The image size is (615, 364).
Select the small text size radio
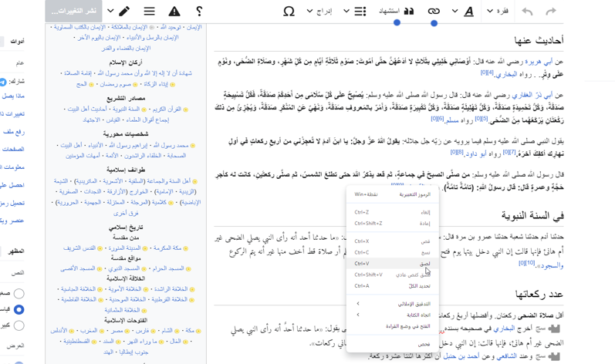[x=19, y=294]
